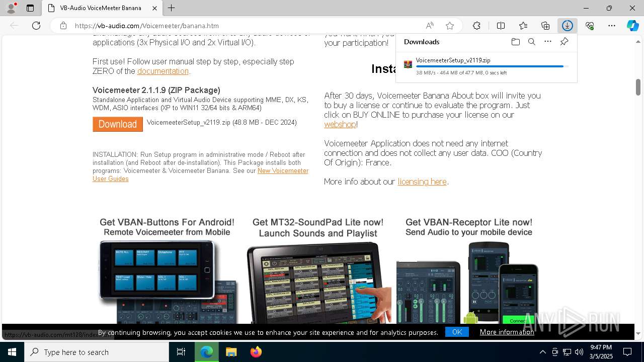Click the download progress bar

(x=493, y=66)
